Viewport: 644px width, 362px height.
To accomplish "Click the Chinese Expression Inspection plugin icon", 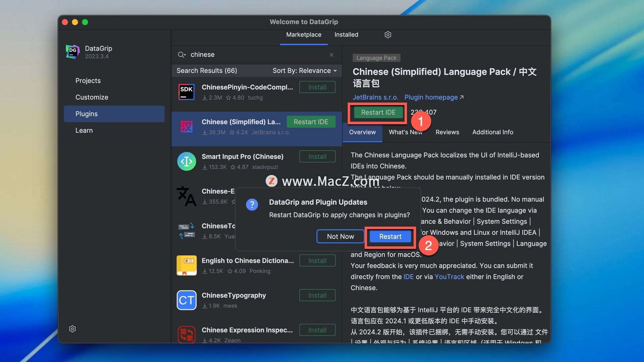I will [x=186, y=335].
